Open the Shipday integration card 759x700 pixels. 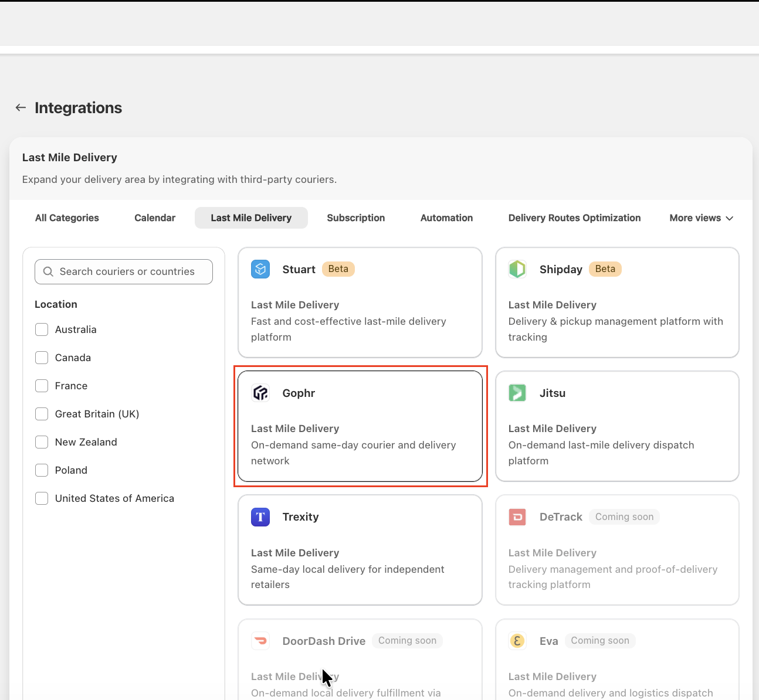(617, 303)
